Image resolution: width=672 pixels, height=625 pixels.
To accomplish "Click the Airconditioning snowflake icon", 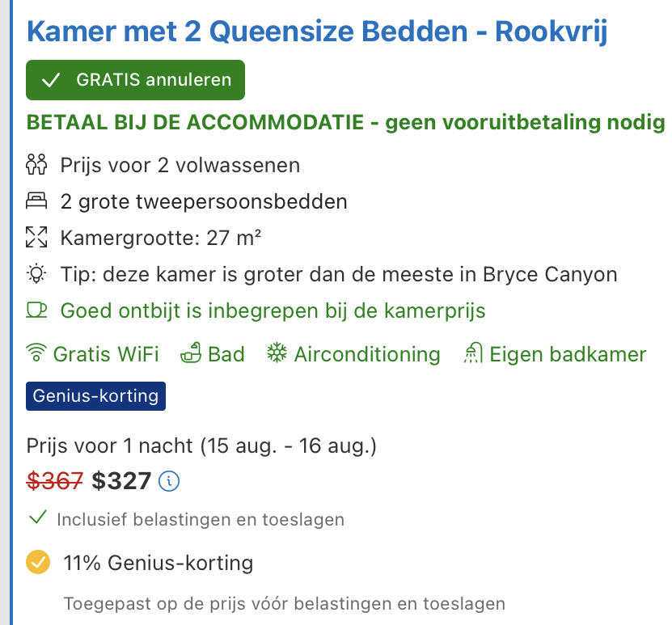I will pos(277,354).
